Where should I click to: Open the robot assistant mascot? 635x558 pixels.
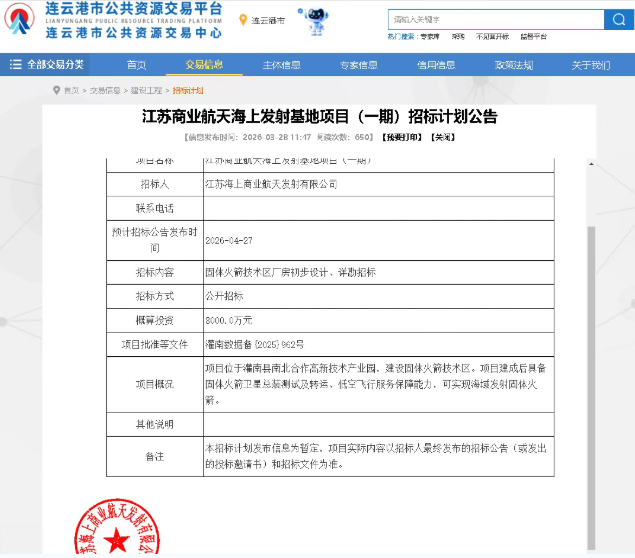(316, 21)
